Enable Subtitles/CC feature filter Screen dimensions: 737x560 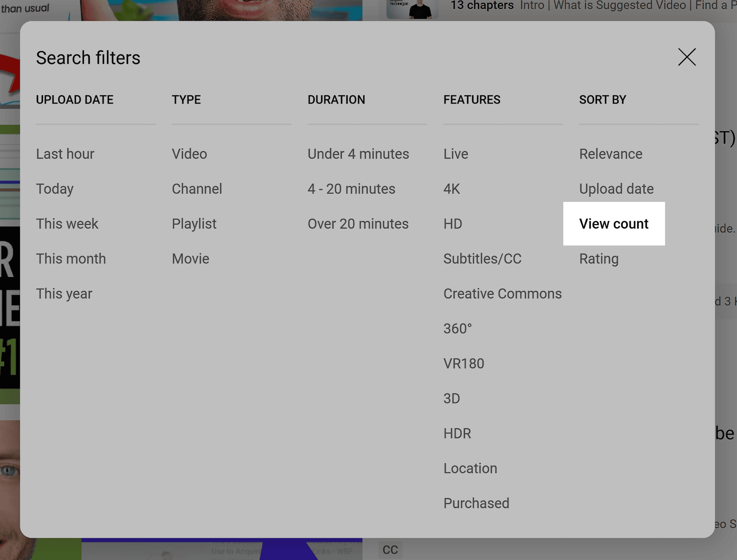[x=483, y=259]
